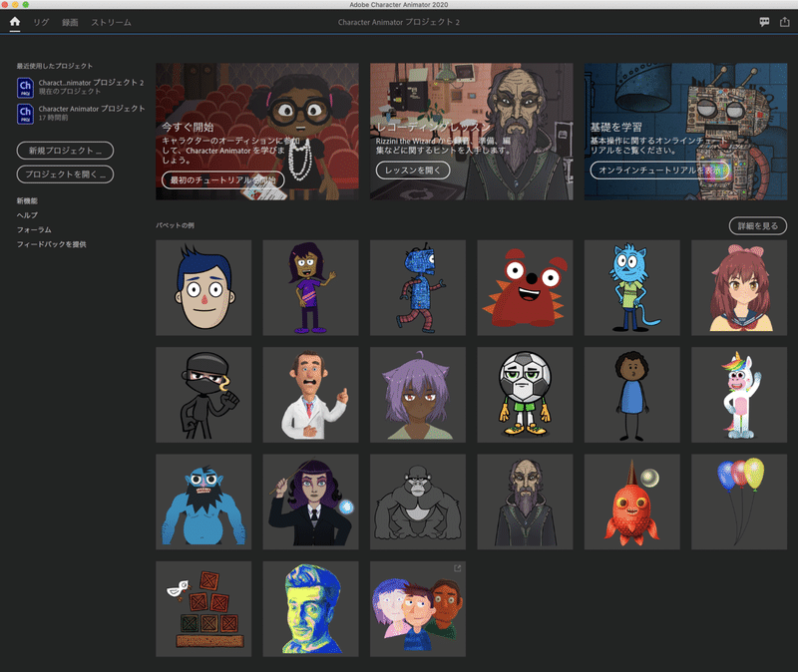Open the Character Animator プロジェクト project from 17 時間前

[x=81, y=113]
